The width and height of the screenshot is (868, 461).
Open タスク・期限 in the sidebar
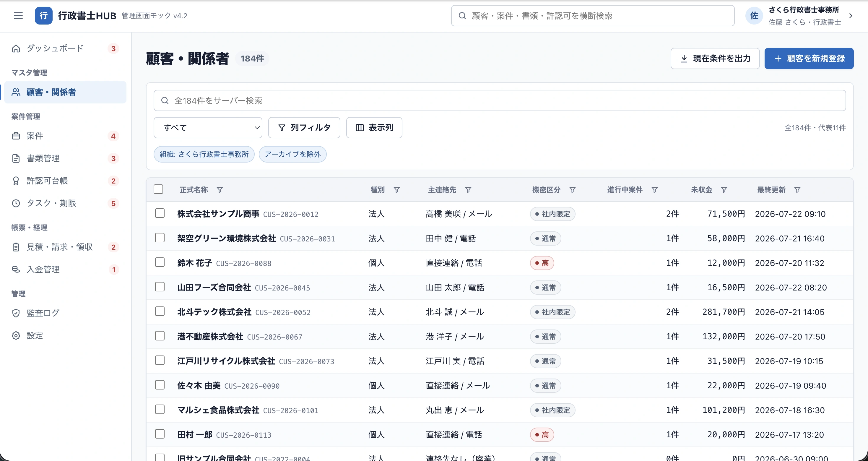pyautogui.click(x=65, y=203)
